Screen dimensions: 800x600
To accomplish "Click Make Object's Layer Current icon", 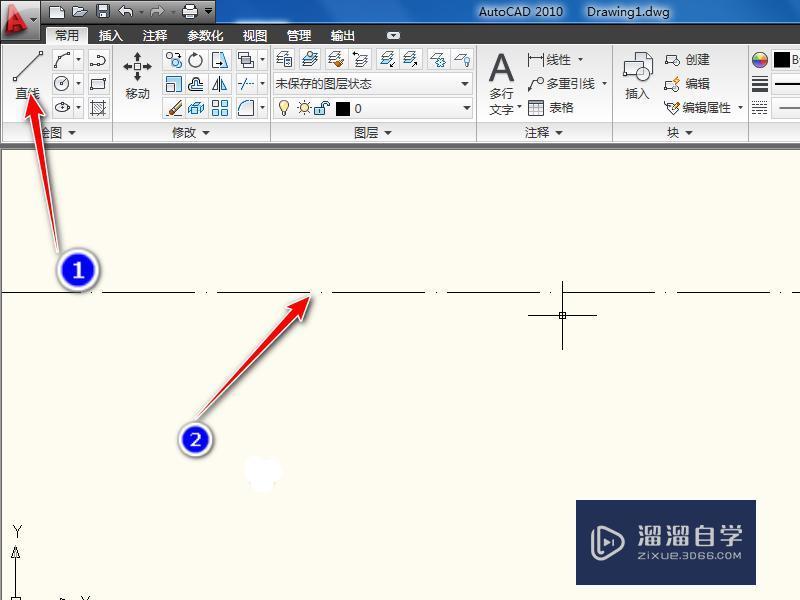I will pyautogui.click(x=310, y=60).
